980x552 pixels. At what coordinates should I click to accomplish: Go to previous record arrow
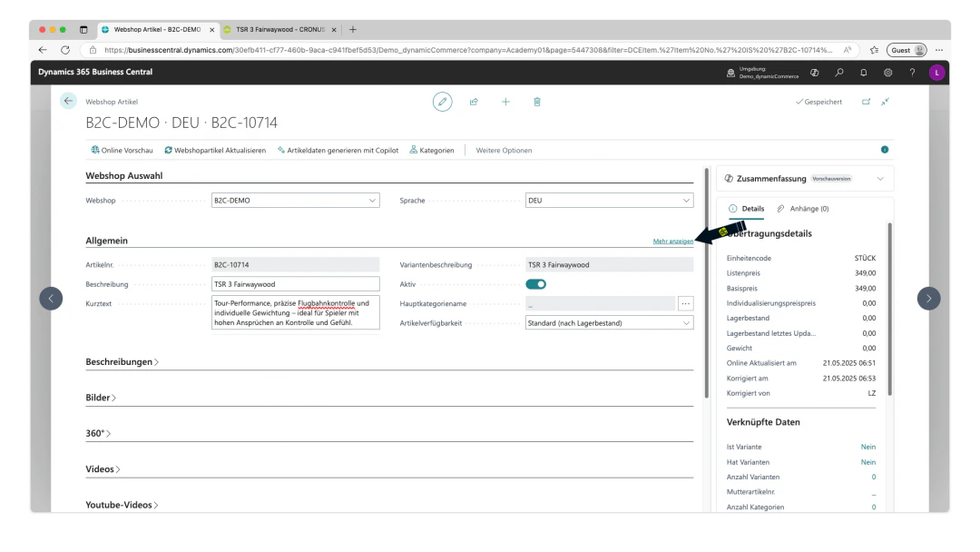[51, 298]
